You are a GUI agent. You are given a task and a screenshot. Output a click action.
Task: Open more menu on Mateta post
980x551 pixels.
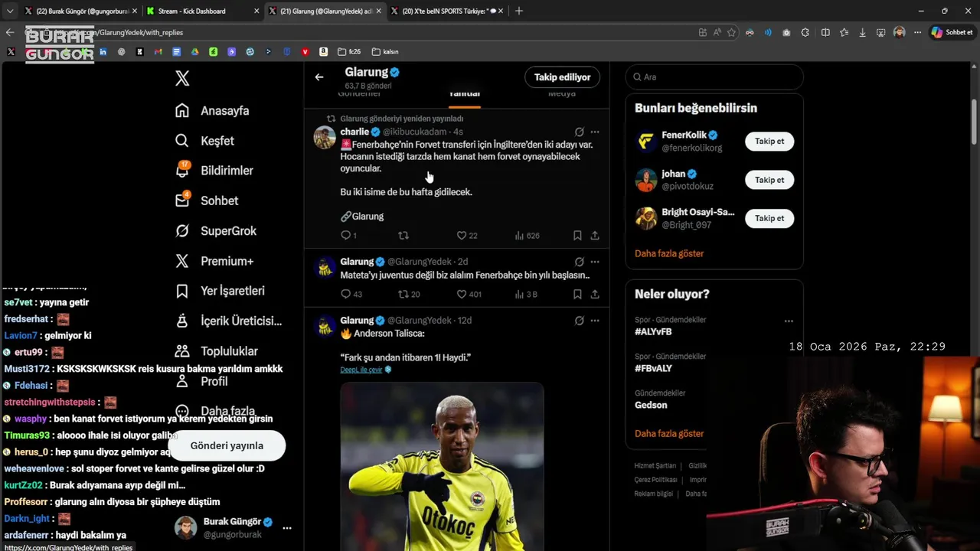(595, 262)
